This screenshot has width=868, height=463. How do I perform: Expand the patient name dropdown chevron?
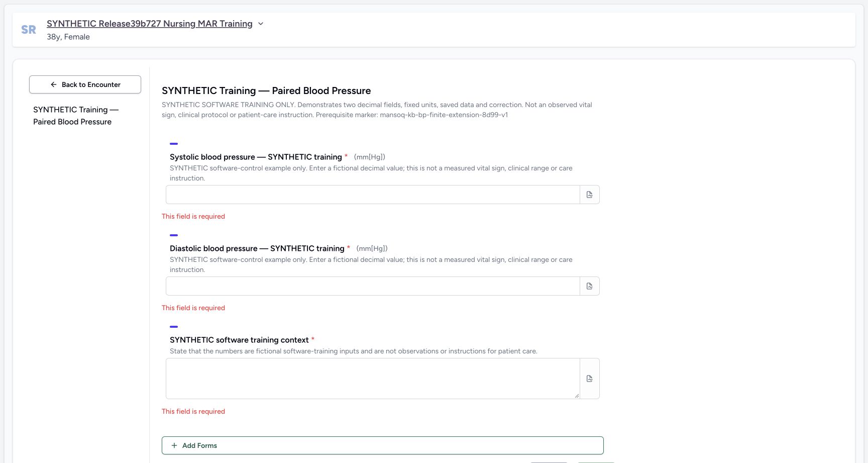click(261, 24)
